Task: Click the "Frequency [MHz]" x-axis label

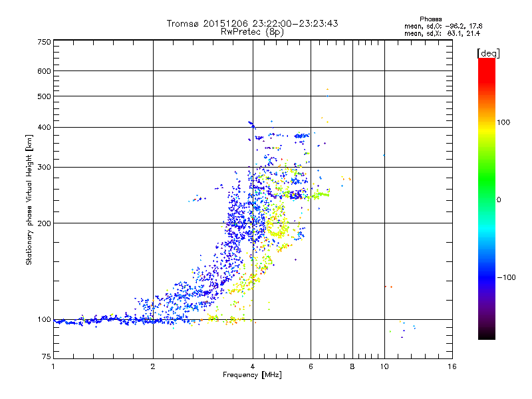Action: (x=252, y=375)
